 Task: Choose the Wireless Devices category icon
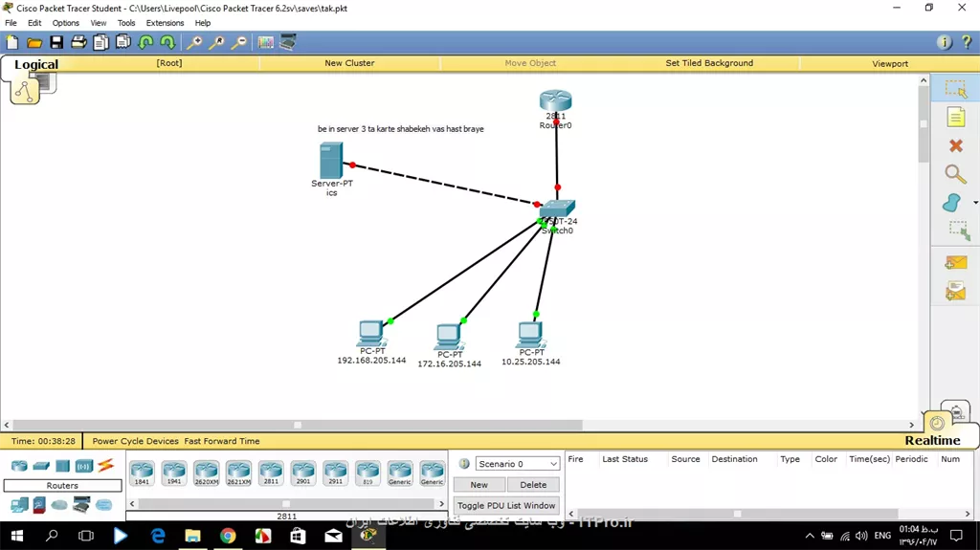(x=84, y=466)
